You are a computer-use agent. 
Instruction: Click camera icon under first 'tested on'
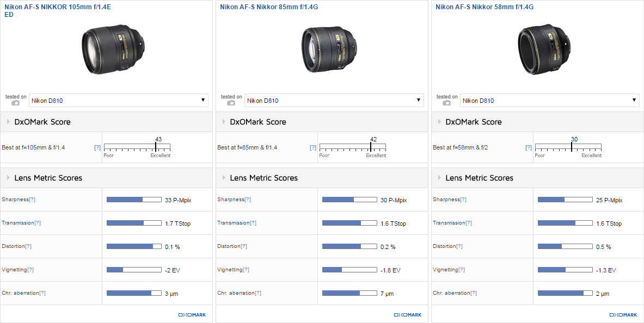point(15,103)
